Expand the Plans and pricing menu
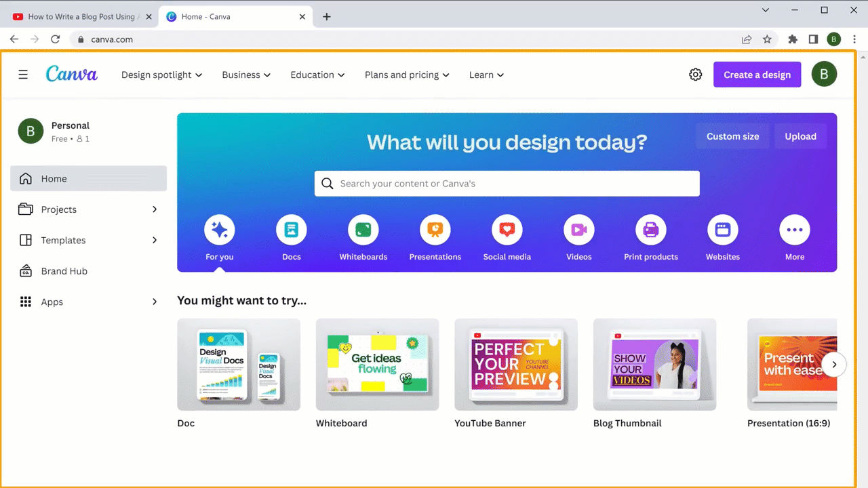Image resolution: width=868 pixels, height=488 pixels. coord(407,75)
